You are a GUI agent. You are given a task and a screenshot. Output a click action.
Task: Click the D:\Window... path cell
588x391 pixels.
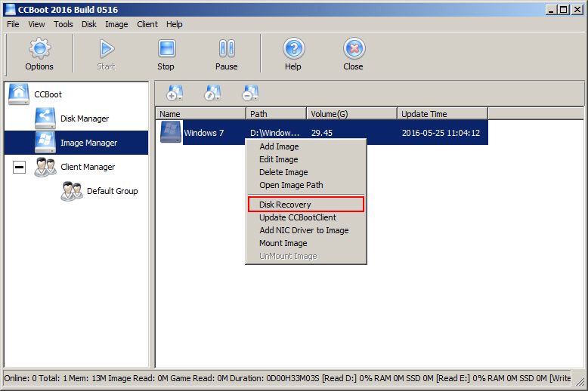[274, 133]
